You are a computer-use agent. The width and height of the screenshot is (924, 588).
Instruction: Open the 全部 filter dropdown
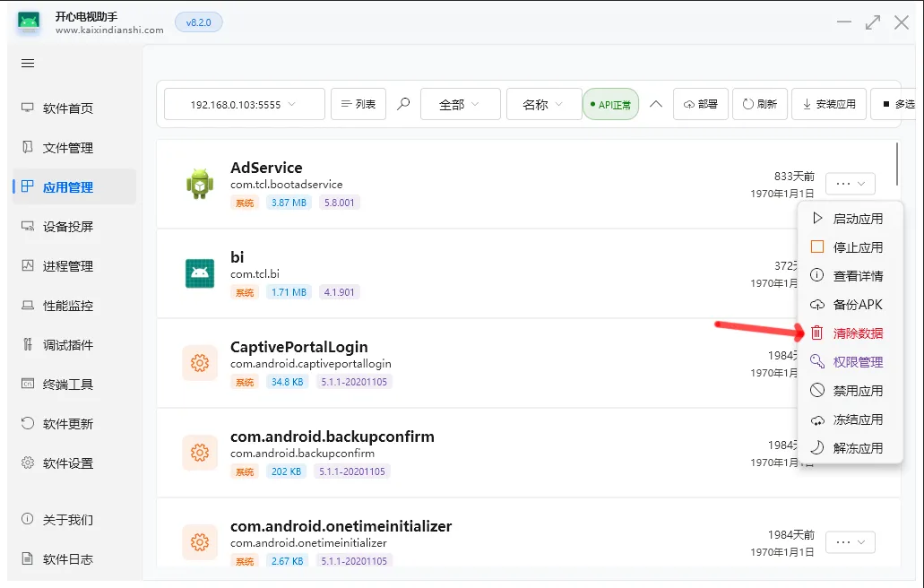tap(461, 104)
